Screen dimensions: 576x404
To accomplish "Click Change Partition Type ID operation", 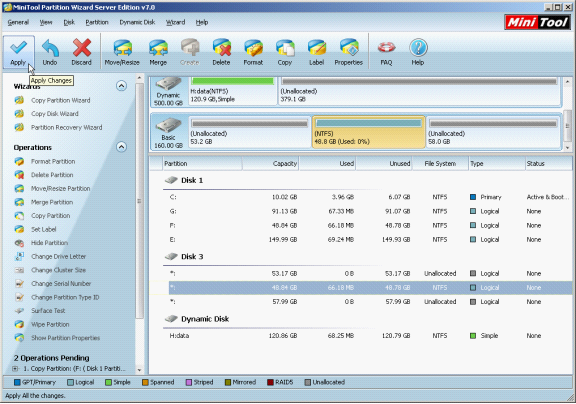I will 65,297.
